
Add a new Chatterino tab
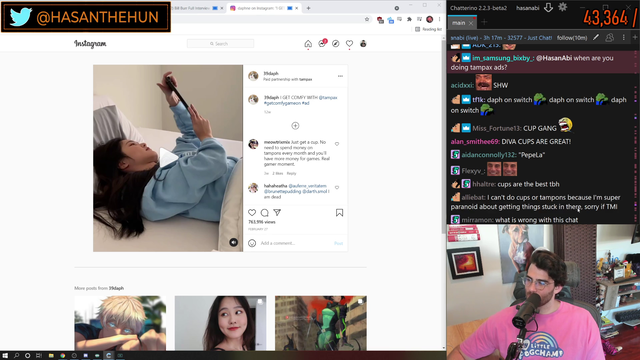click(x=484, y=22)
